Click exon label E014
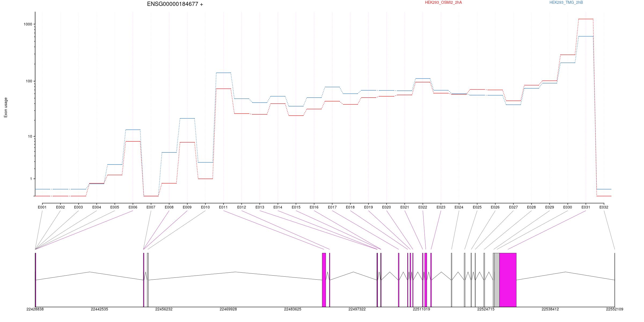This screenshot has width=644, height=322. [x=278, y=207]
